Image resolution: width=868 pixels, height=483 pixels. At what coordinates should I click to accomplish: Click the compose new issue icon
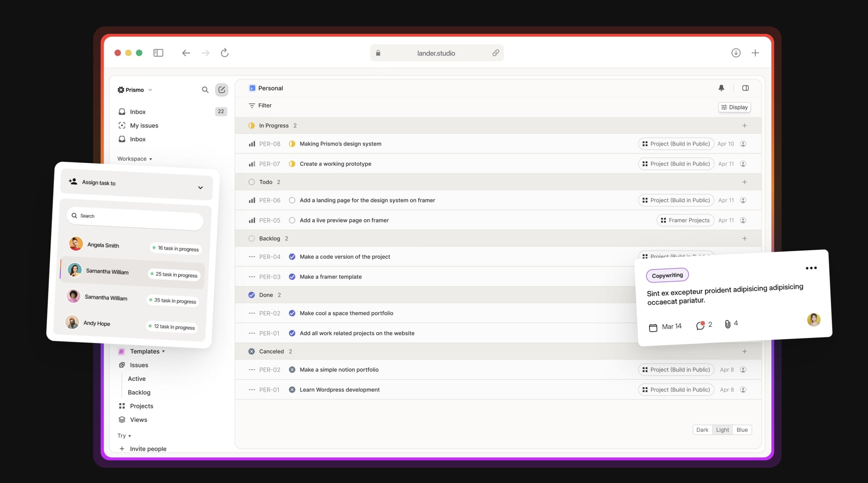pos(222,90)
